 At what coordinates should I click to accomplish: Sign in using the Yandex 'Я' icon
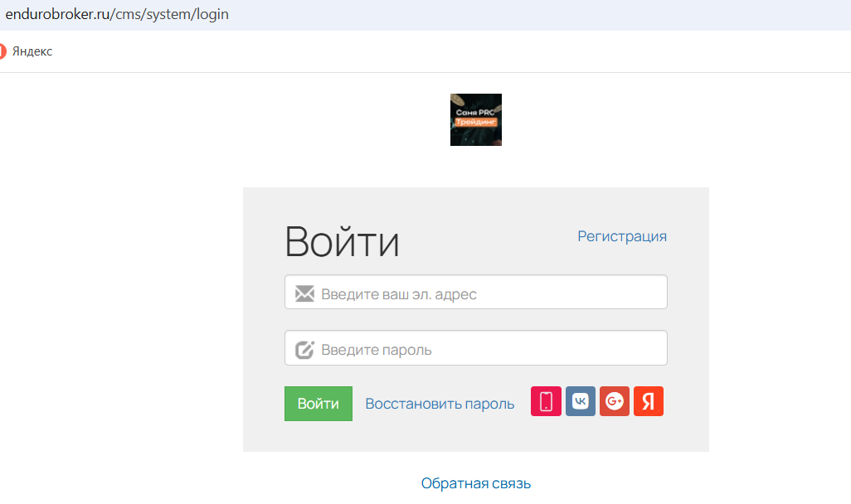tap(649, 402)
